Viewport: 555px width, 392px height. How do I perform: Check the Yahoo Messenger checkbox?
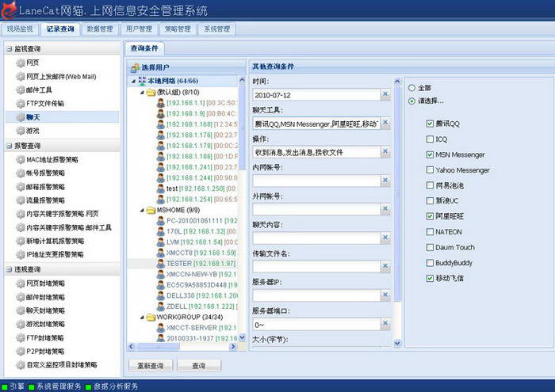pos(430,170)
